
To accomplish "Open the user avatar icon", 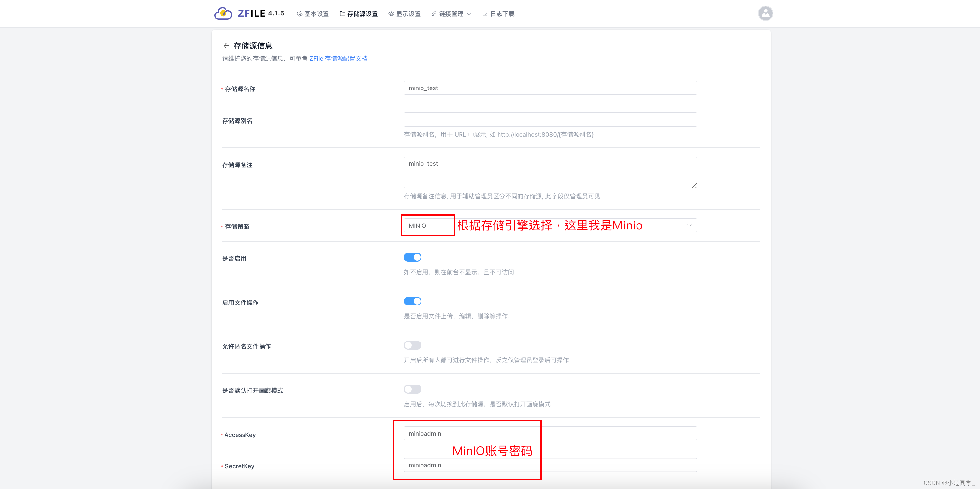I will point(765,13).
